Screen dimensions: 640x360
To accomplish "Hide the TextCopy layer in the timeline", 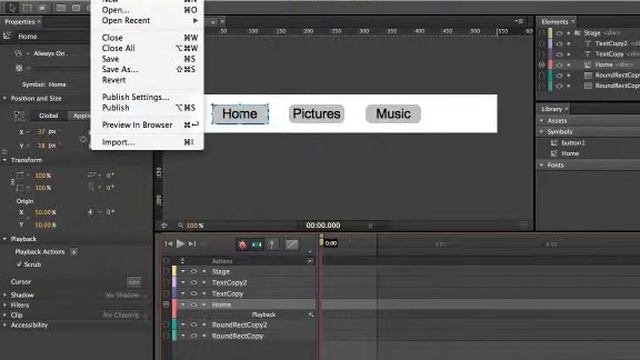I will pos(193,293).
